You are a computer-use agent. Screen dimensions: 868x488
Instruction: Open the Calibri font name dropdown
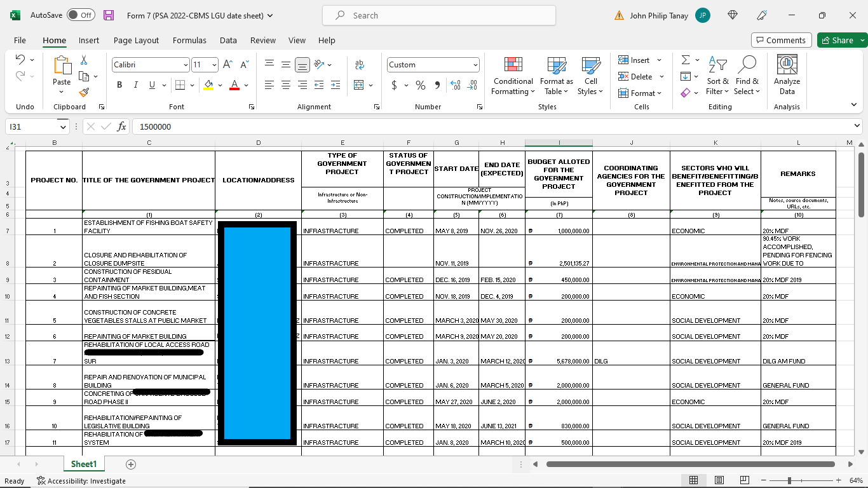tap(186, 65)
